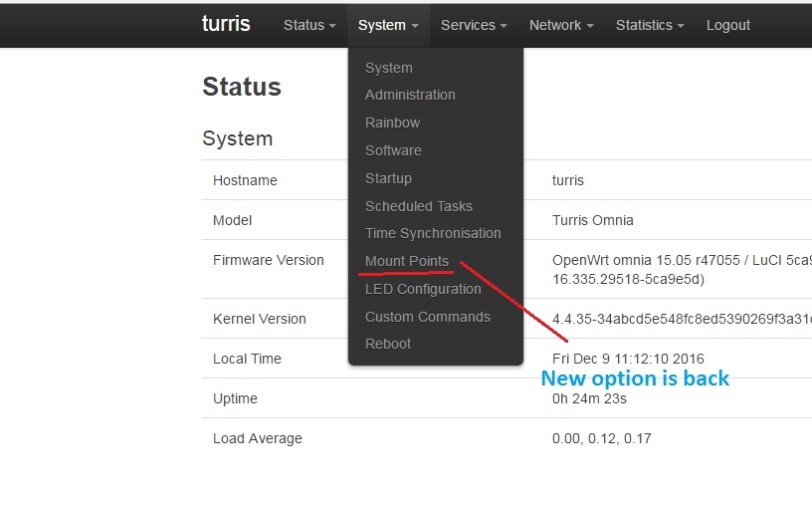Open the Mount Points menu entry
812x506 pixels.
[x=407, y=261]
